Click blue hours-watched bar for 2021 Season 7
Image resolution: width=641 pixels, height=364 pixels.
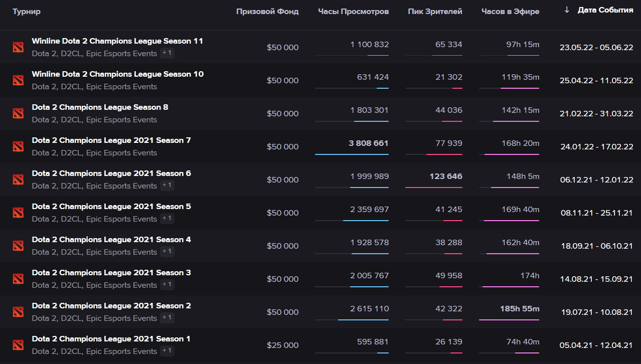pos(352,154)
